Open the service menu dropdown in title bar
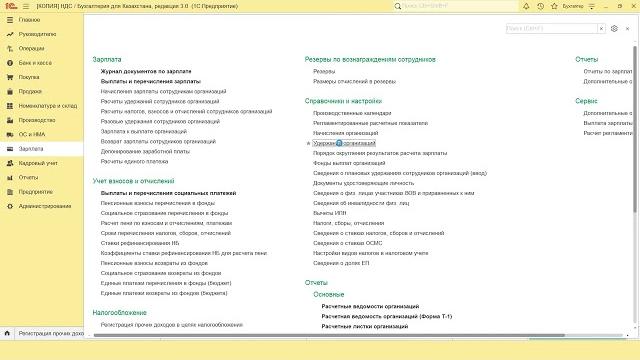Viewport: 640px width, 360px height. click(x=592, y=6)
